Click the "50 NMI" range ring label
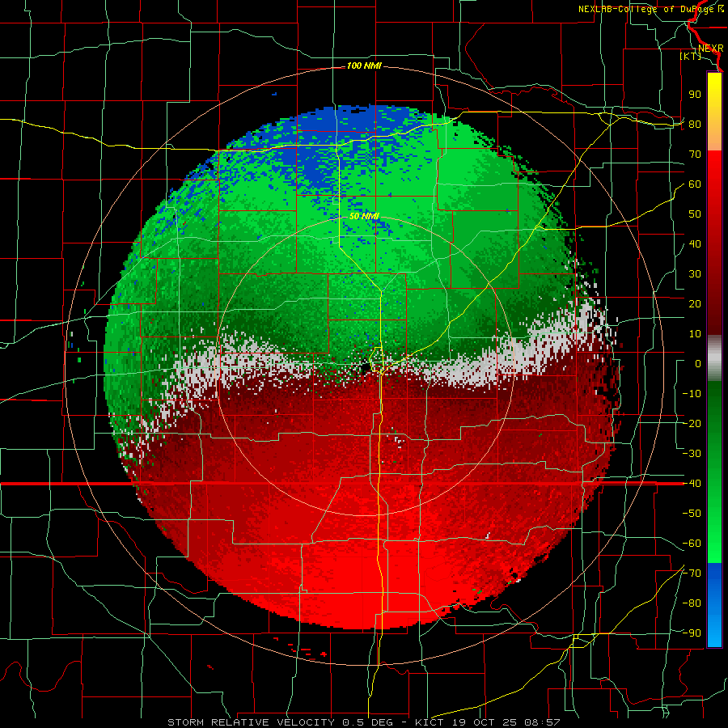Screen dimensions: 728x728 (364, 216)
